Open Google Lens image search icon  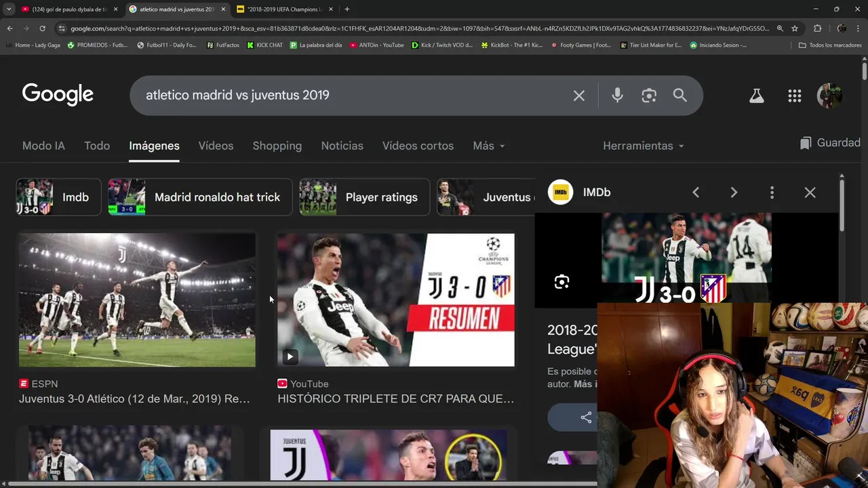point(649,96)
